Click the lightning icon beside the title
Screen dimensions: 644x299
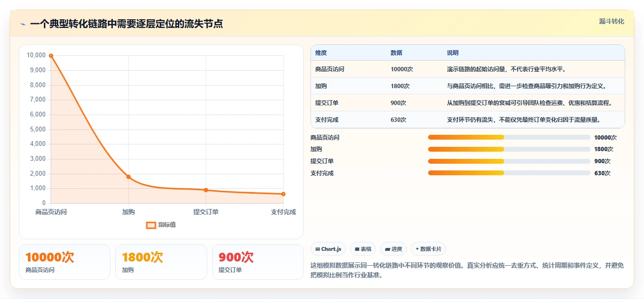point(23,24)
